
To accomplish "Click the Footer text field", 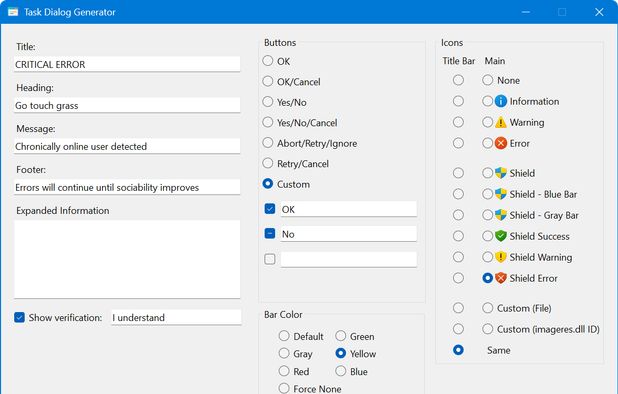I will click(x=127, y=187).
